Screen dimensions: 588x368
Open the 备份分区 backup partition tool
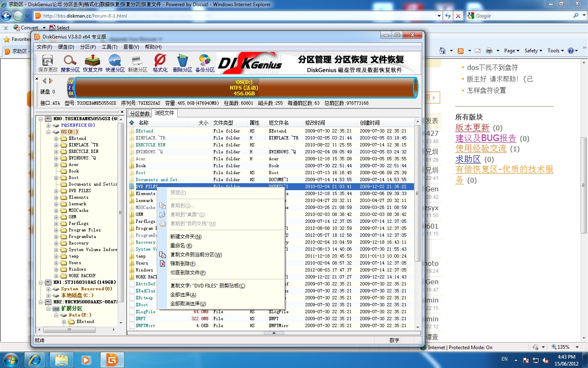point(205,63)
